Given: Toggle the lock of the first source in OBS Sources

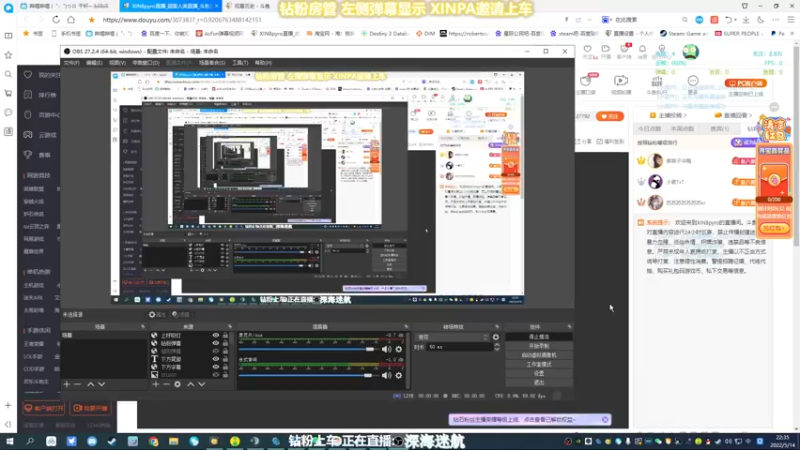Looking at the screenshot, I should click(225, 336).
